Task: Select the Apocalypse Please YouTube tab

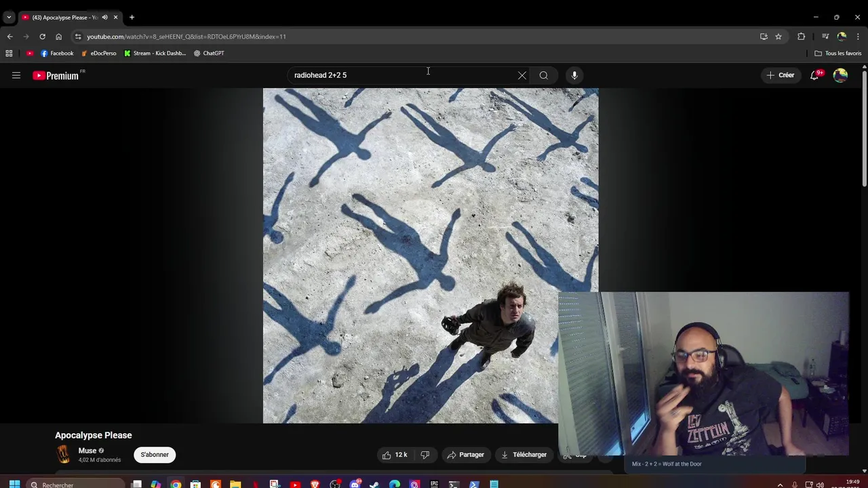Action: tap(70, 17)
